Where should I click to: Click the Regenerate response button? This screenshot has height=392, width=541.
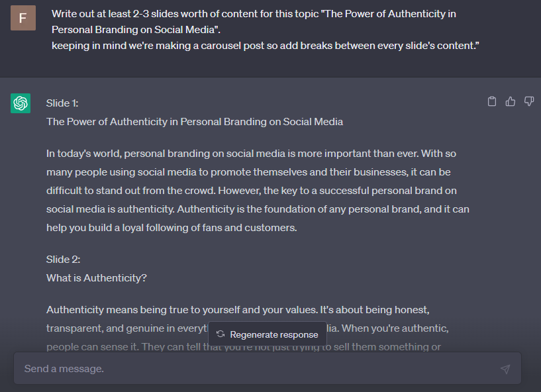(x=268, y=334)
